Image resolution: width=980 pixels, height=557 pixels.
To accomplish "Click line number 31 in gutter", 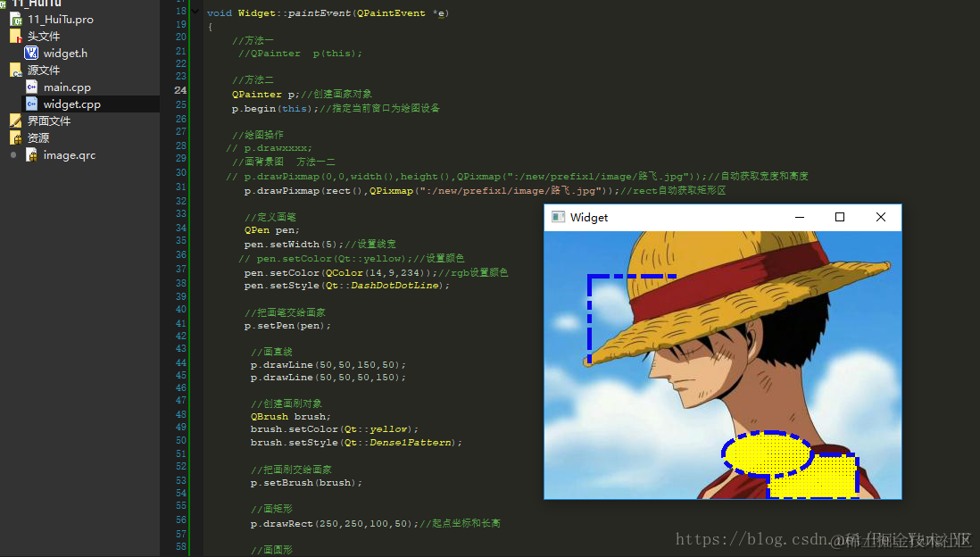I will 180,187.
